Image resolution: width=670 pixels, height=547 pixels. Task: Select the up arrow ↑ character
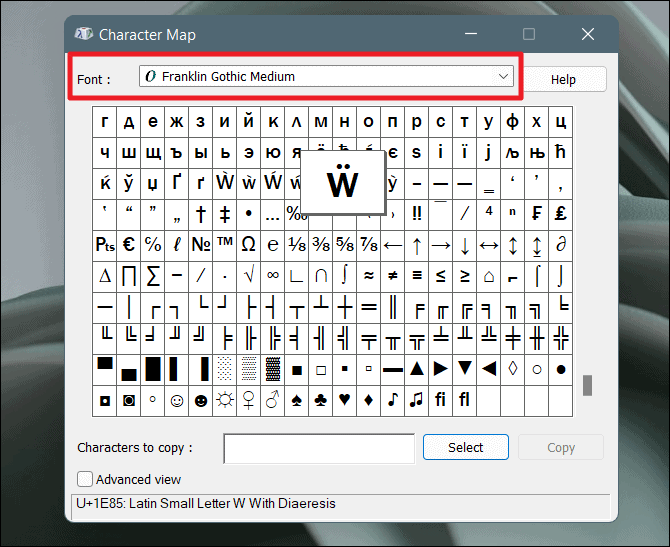[417, 245]
